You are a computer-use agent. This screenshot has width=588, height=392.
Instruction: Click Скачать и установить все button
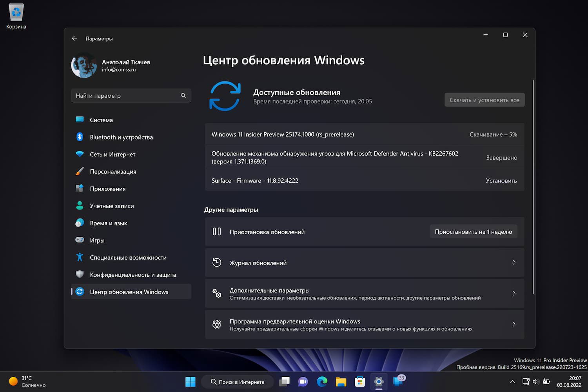click(484, 100)
